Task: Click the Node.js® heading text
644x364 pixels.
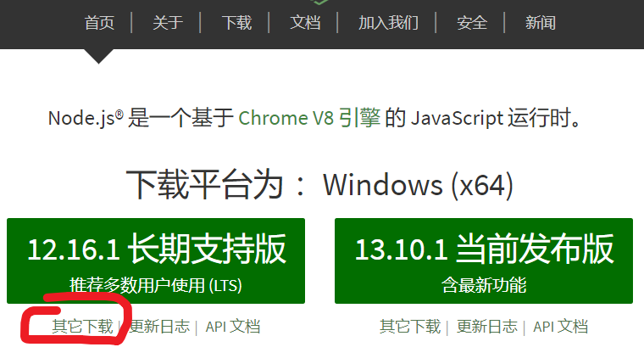Action: [x=86, y=118]
